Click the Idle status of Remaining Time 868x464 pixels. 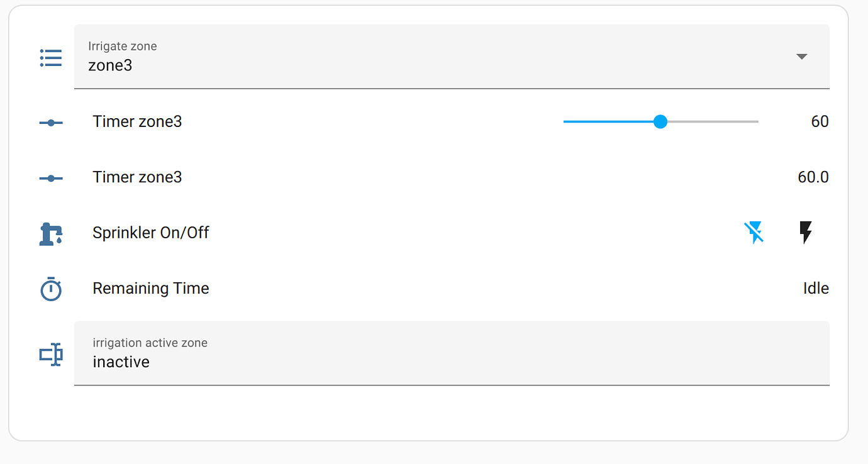point(816,289)
